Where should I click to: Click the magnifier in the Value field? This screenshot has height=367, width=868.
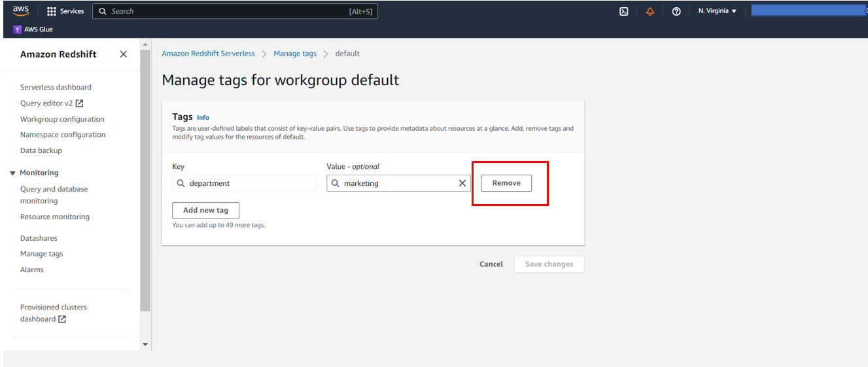pos(335,183)
